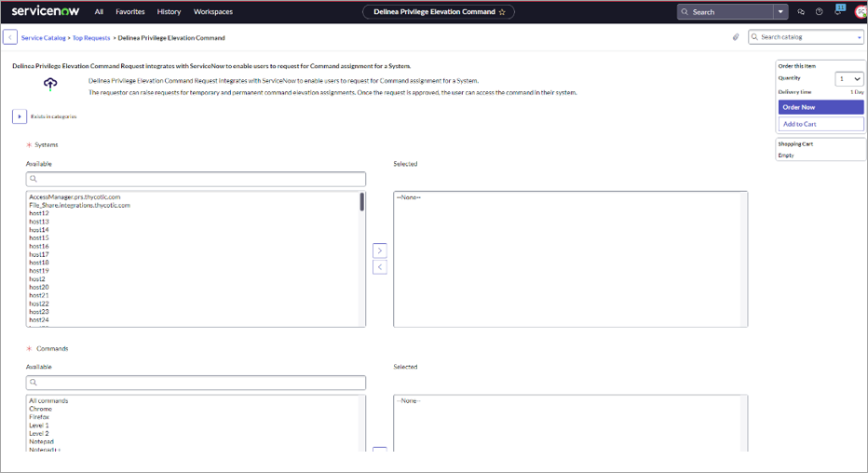Open the help question mark icon
The width and height of the screenshot is (868, 473).
coord(819,12)
